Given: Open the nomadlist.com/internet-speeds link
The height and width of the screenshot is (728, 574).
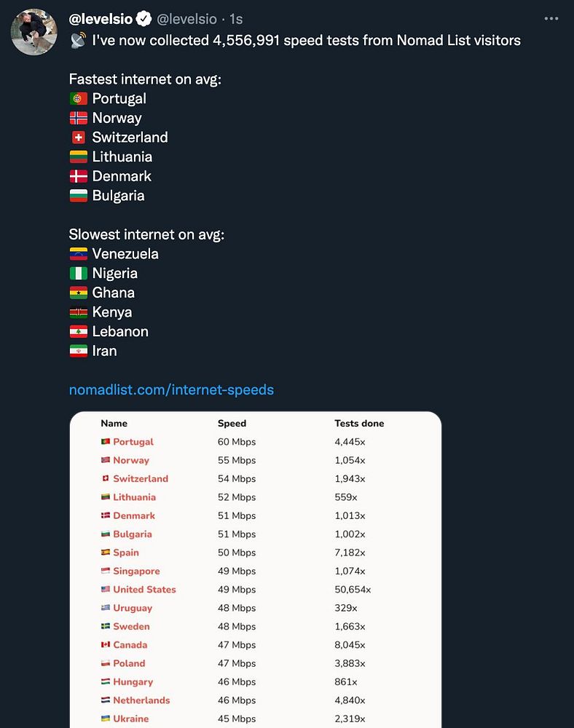Looking at the screenshot, I should tap(171, 389).
